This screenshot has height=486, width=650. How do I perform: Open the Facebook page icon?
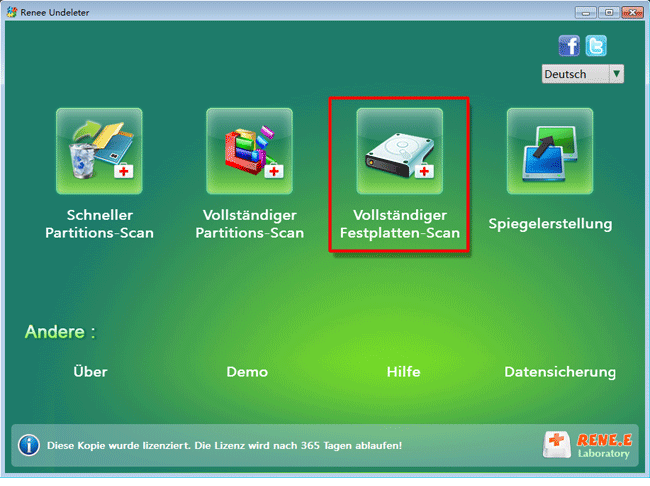pos(569,46)
